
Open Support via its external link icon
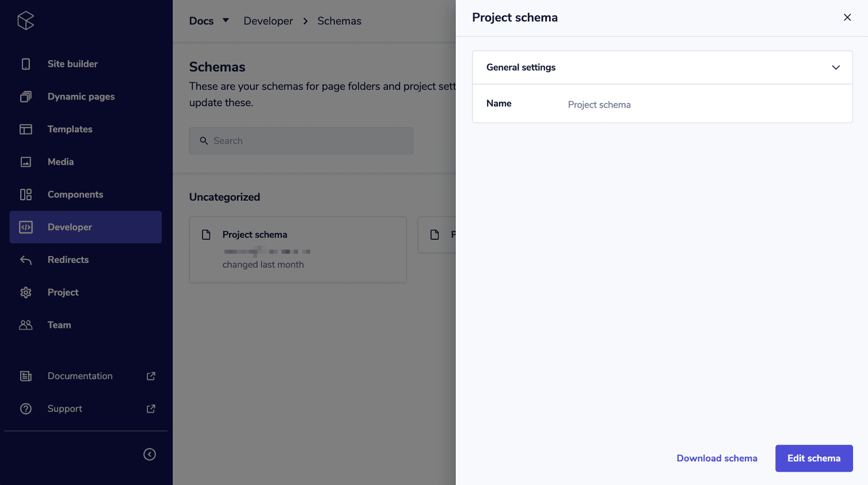[150, 408]
